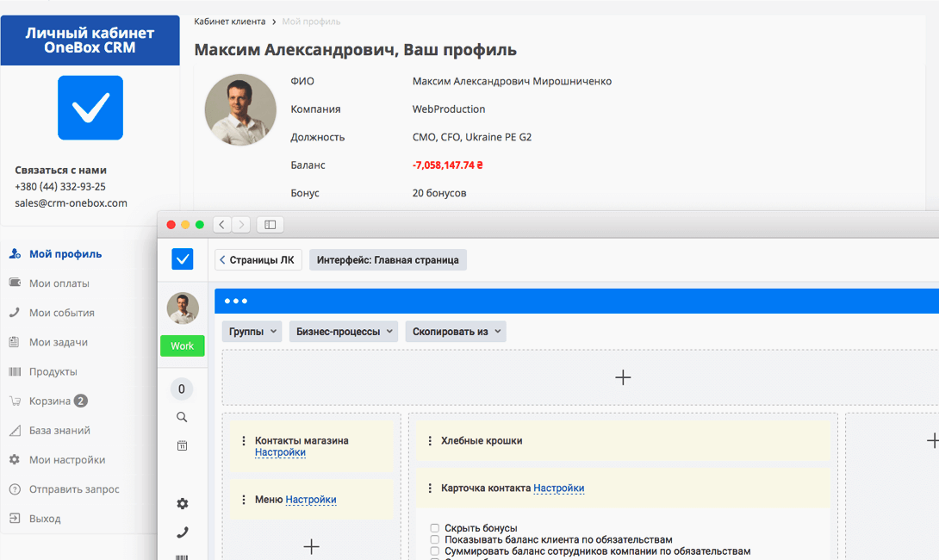Expand the Группы dropdown
The image size is (939, 560).
click(252, 331)
